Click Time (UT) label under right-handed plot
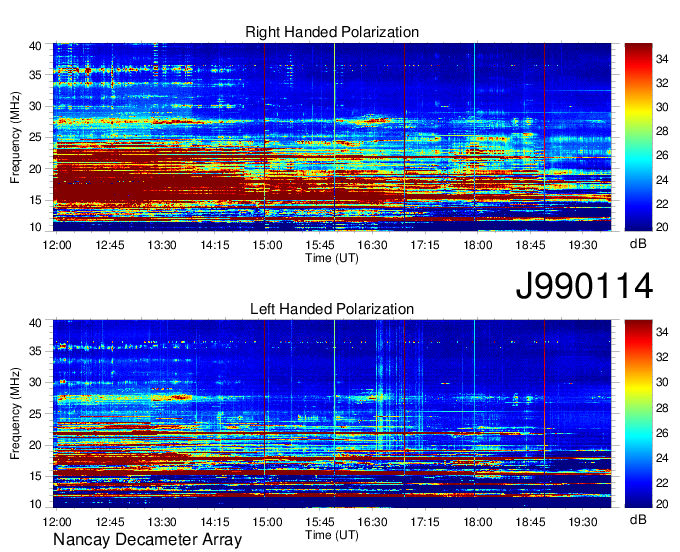Screen dimensions: 680x552 tap(332, 258)
